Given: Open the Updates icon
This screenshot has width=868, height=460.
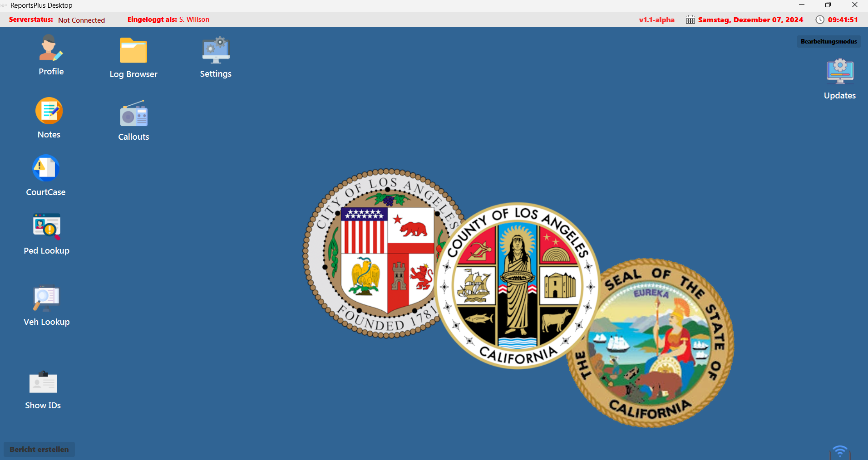Looking at the screenshot, I should pos(839,72).
